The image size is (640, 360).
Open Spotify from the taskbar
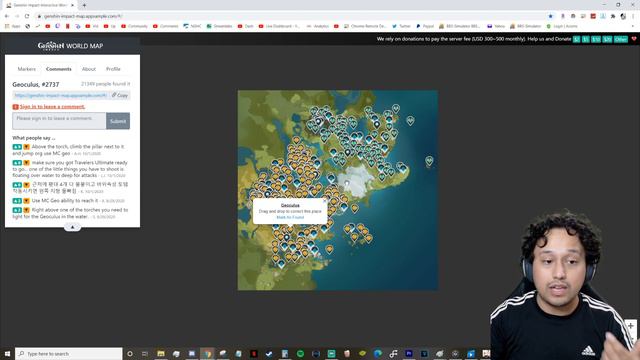[300, 353]
